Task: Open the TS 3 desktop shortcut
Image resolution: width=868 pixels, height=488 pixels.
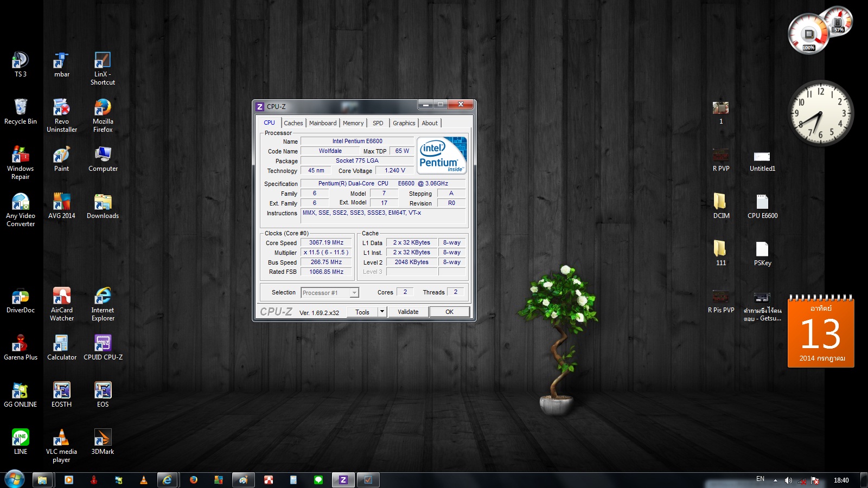Action: 21,64
